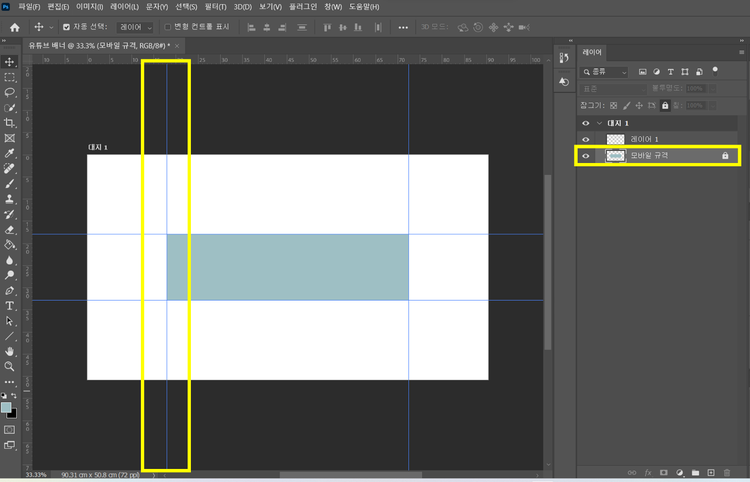This screenshot has width=750, height=482.
Task: Select the Frame tool
Action: 10,138
